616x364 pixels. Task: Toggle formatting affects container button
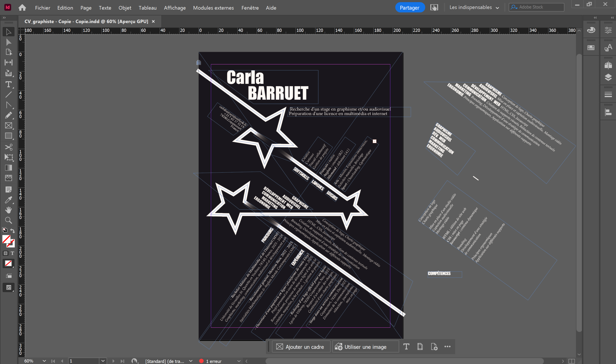point(5,253)
